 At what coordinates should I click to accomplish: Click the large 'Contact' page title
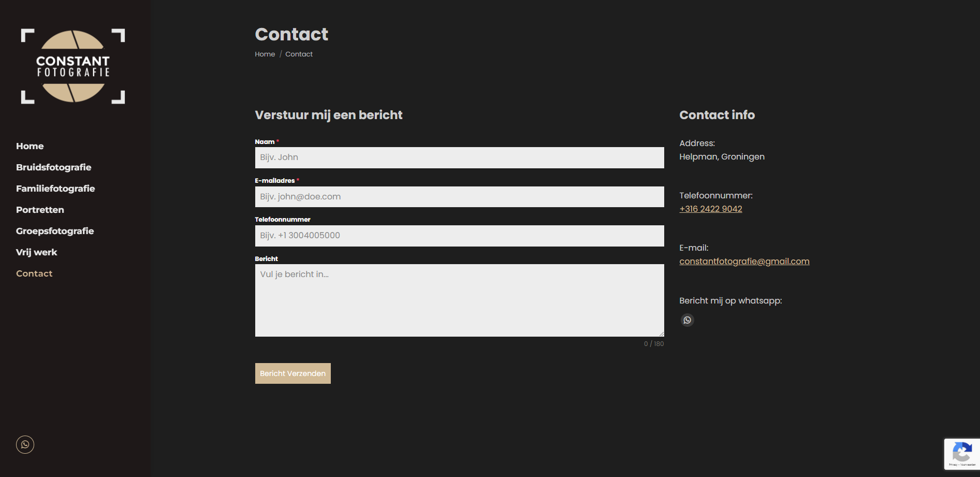(291, 34)
